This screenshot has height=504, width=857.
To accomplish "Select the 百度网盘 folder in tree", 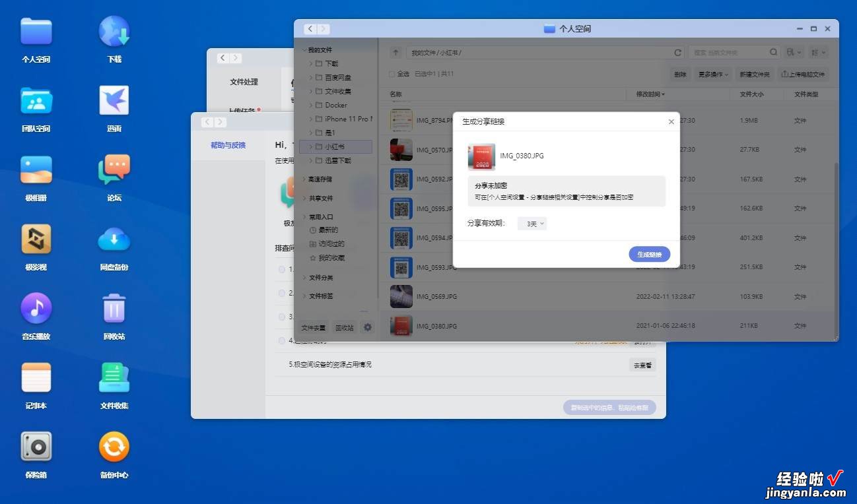I will pos(337,78).
